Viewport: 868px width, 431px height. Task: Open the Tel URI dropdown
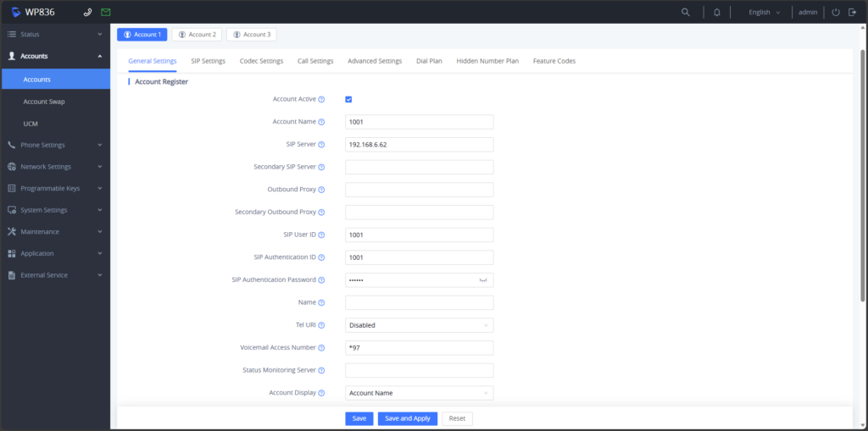pyautogui.click(x=419, y=325)
